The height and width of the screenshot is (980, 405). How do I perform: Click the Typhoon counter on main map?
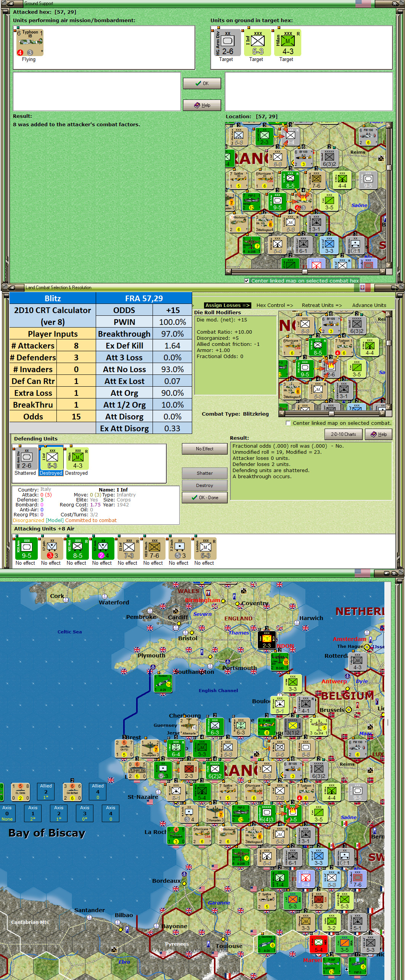coord(306,792)
